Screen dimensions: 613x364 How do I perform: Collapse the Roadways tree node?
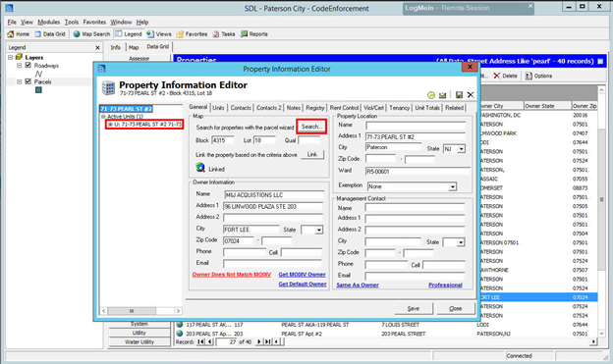tap(19, 65)
